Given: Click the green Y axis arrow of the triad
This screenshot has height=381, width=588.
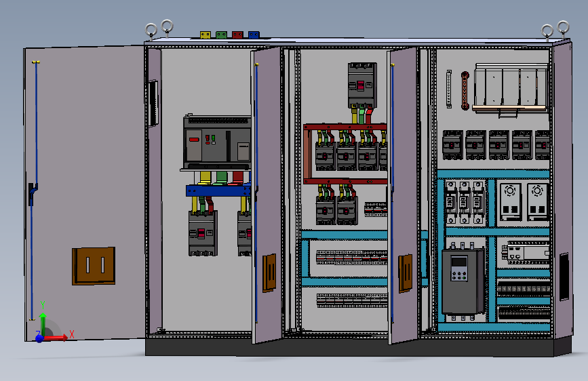Looking at the screenshot, I should 43,324.
